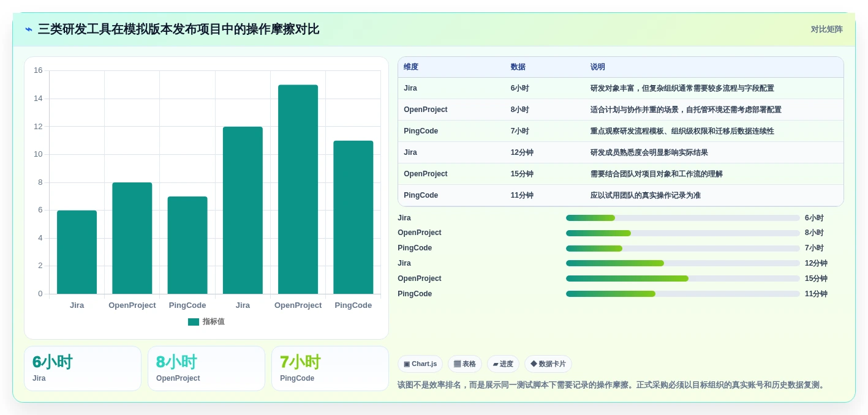The height and width of the screenshot is (415, 868).
Task: Click the description starting 适合计划与协作并重
Action: click(x=685, y=110)
